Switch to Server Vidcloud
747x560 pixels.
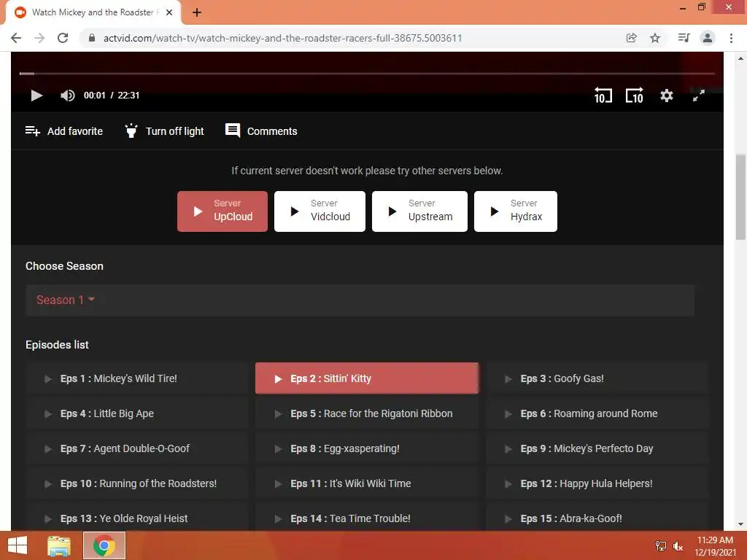320,211
